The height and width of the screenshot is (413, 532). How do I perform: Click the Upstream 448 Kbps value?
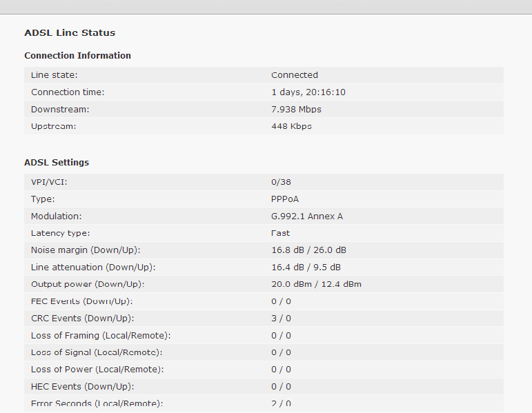(x=291, y=126)
